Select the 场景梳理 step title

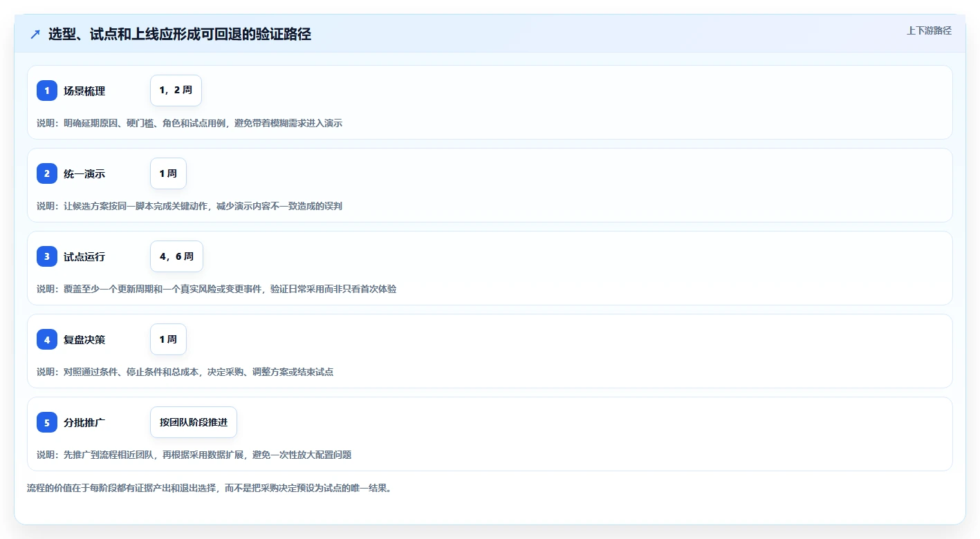coord(84,91)
